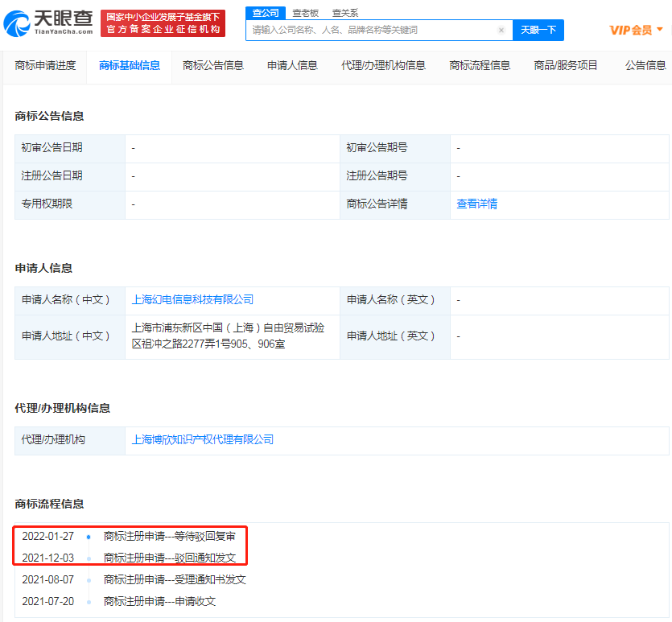Click the red official credit agency banner
This screenshot has height=622, width=672.
coord(163,23)
